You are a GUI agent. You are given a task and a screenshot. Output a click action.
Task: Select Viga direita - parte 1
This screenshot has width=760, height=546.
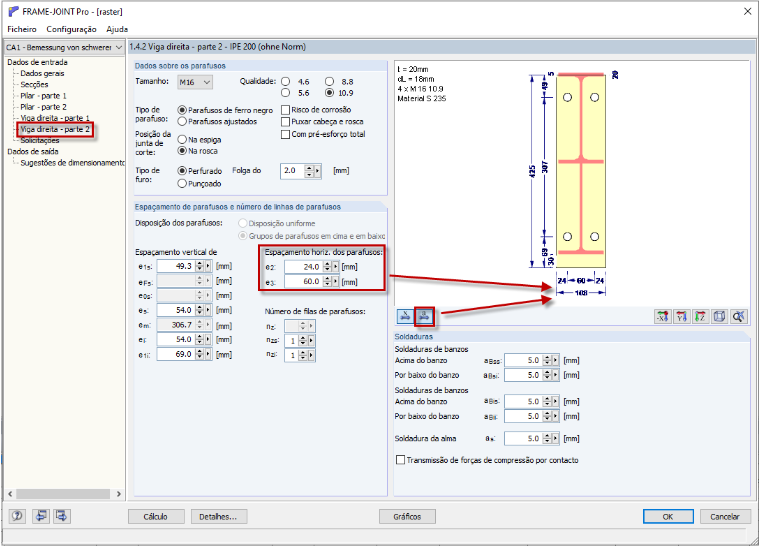(55, 118)
